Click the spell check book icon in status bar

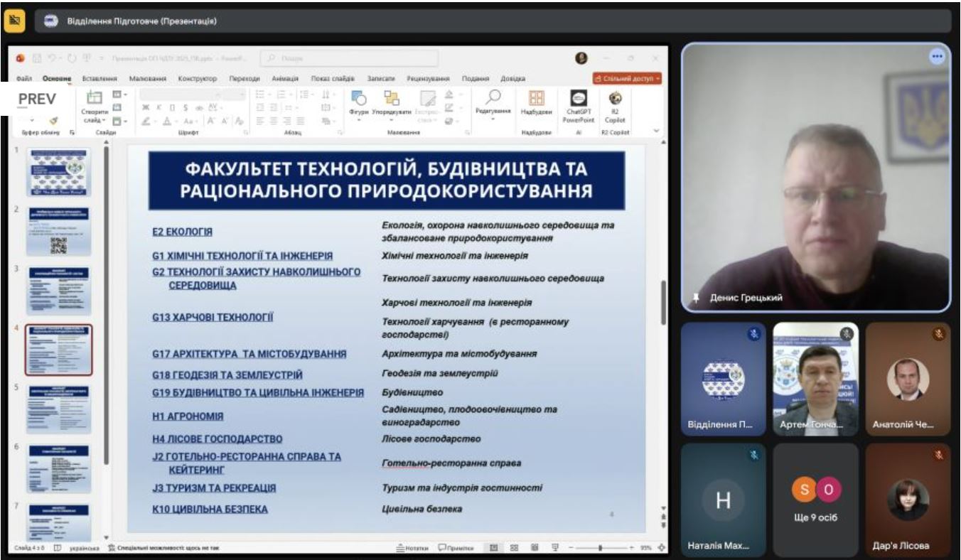tap(57, 548)
